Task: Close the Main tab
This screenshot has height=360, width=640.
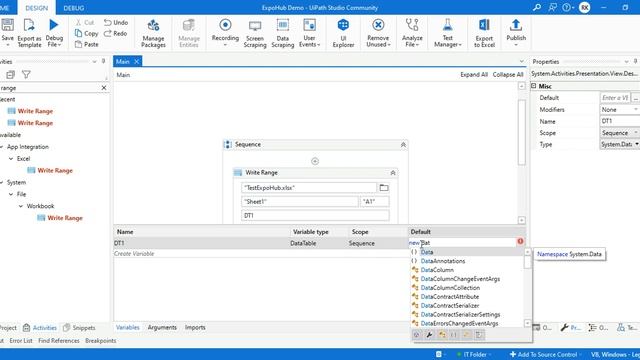Action: tap(137, 61)
